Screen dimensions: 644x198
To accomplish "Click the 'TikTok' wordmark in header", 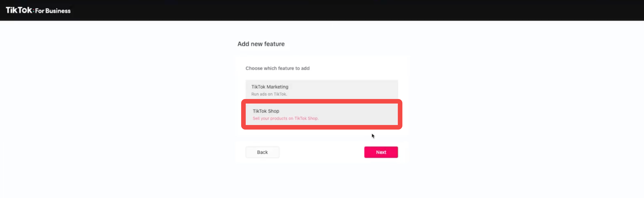I will tap(19, 10).
